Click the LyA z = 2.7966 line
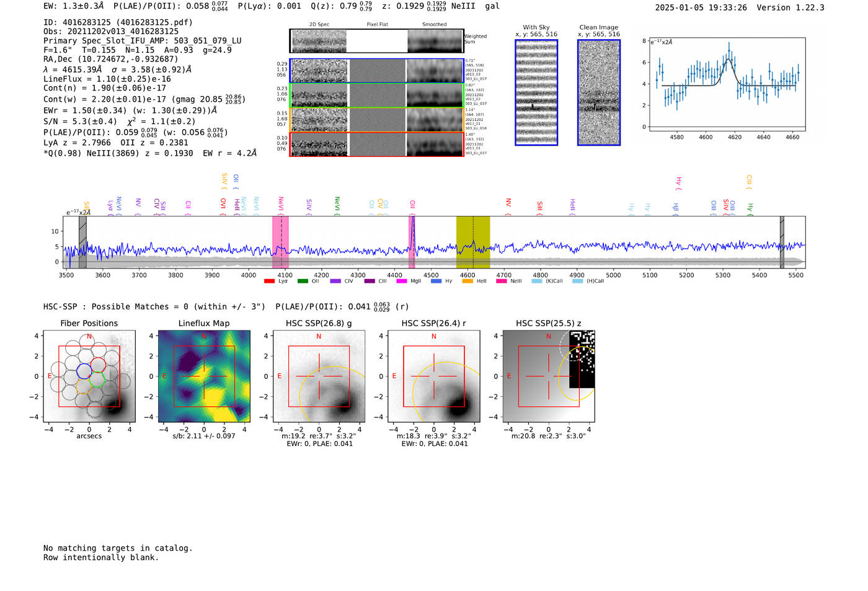 77,143
